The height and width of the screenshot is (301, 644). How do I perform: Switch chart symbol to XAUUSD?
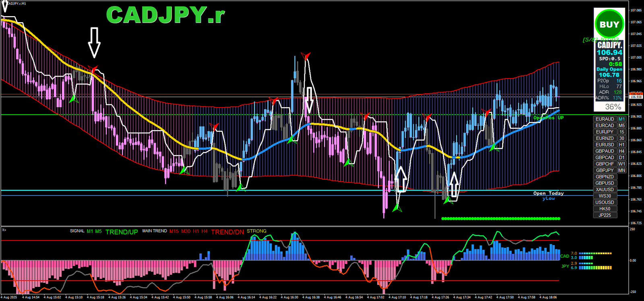(605, 189)
